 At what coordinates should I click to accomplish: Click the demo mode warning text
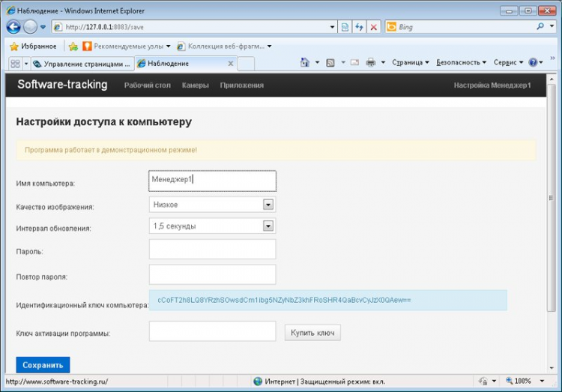point(111,150)
